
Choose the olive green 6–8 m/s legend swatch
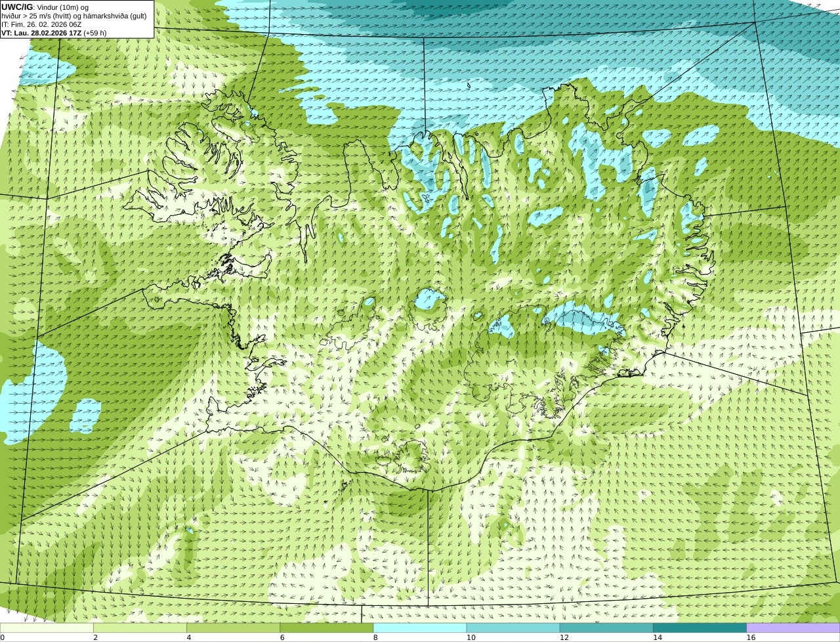[327, 628]
